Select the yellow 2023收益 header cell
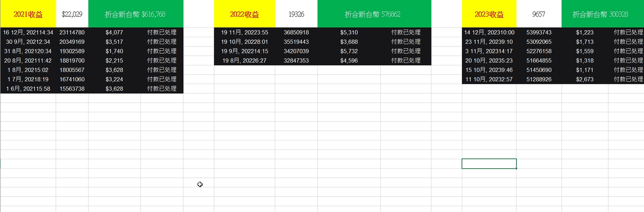 [x=489, y=14]
